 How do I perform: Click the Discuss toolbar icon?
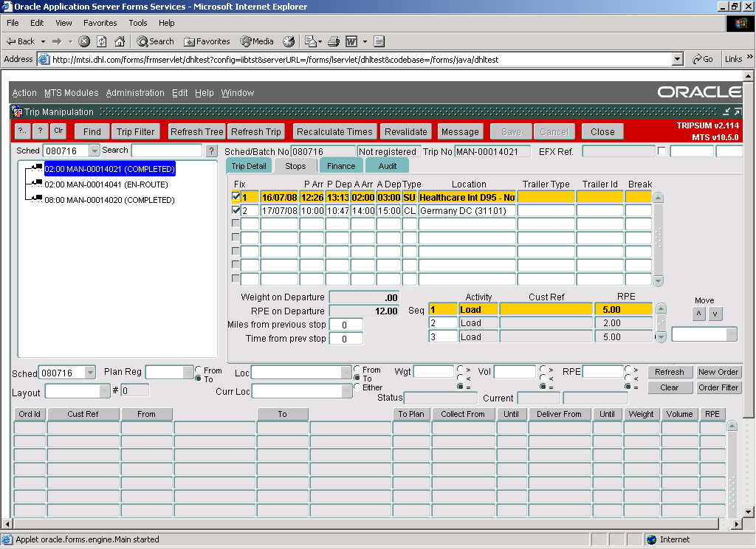pos(379,41)
